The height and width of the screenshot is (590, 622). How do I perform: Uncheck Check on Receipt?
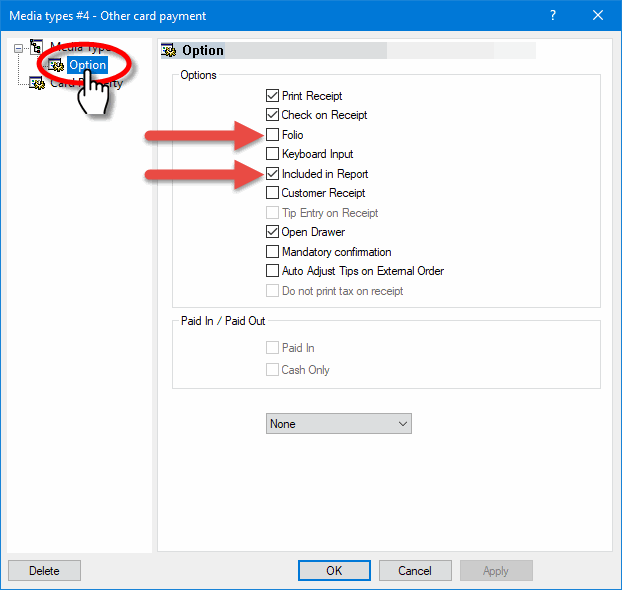click(x=272, y=115)
